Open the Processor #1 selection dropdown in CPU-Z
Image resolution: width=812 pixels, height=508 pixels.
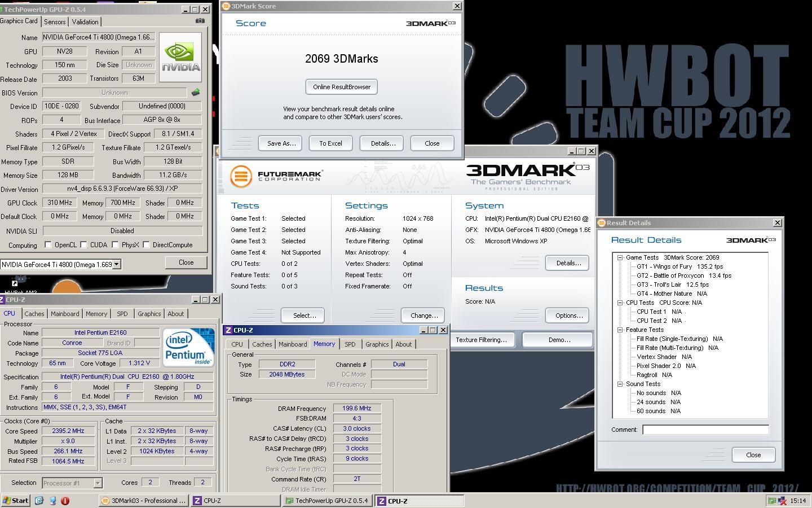click(98, 483)
